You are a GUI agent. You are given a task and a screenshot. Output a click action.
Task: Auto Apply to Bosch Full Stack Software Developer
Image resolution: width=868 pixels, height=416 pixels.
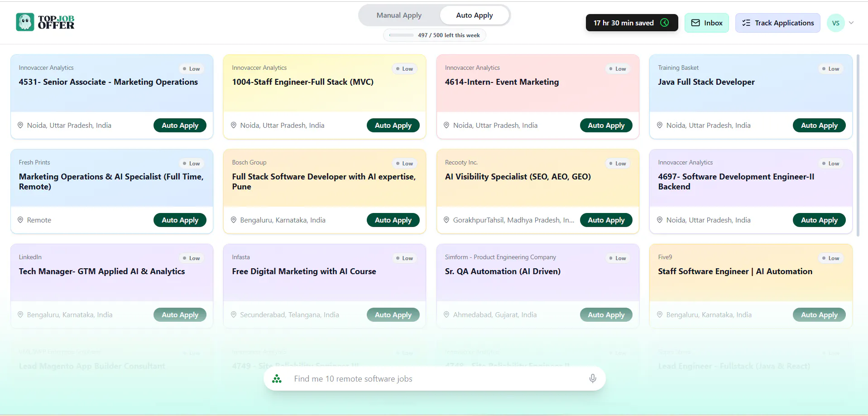(393, 220)
